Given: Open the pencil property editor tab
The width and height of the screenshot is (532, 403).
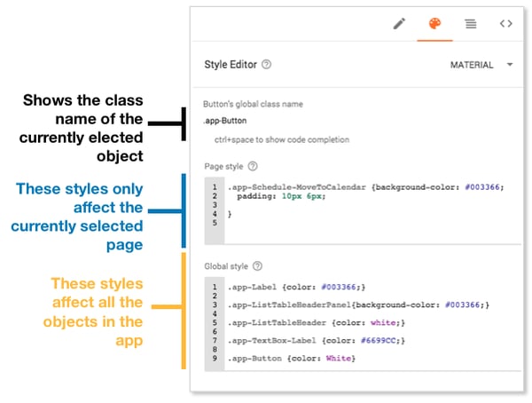Looking at the screenshot, I should pyautogui.click(x=399, y=24).
